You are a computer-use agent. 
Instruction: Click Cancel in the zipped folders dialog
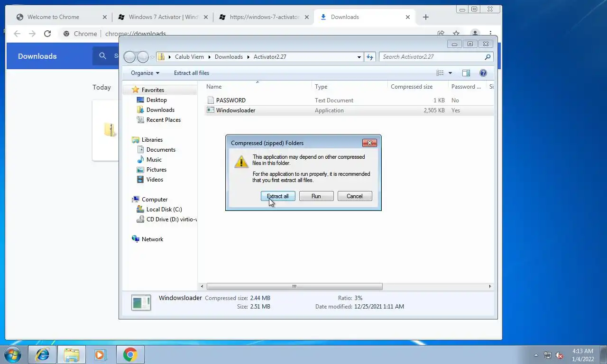pyautogui.click(x=355, y=196)
